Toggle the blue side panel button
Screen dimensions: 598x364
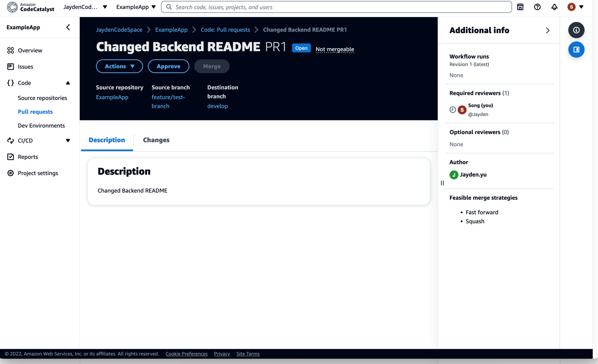click(576, 50)
